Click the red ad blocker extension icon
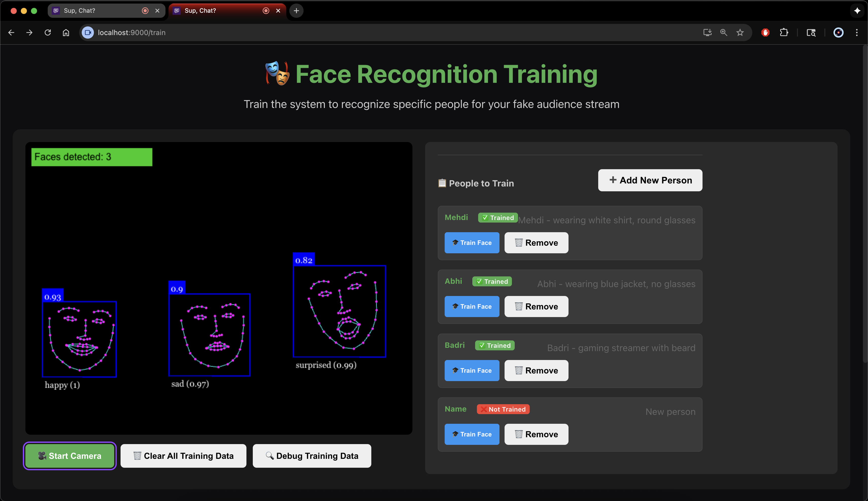 [765, 32]
